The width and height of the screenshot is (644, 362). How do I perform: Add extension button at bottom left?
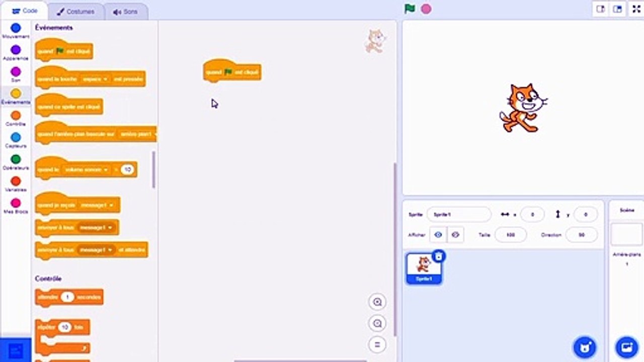(16, 350)
